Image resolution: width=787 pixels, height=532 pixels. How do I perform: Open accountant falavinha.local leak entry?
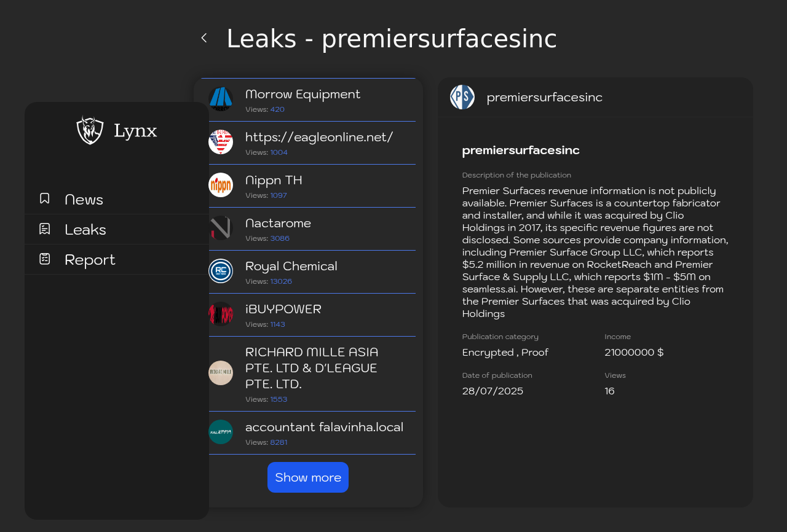[x=308, y=433]
